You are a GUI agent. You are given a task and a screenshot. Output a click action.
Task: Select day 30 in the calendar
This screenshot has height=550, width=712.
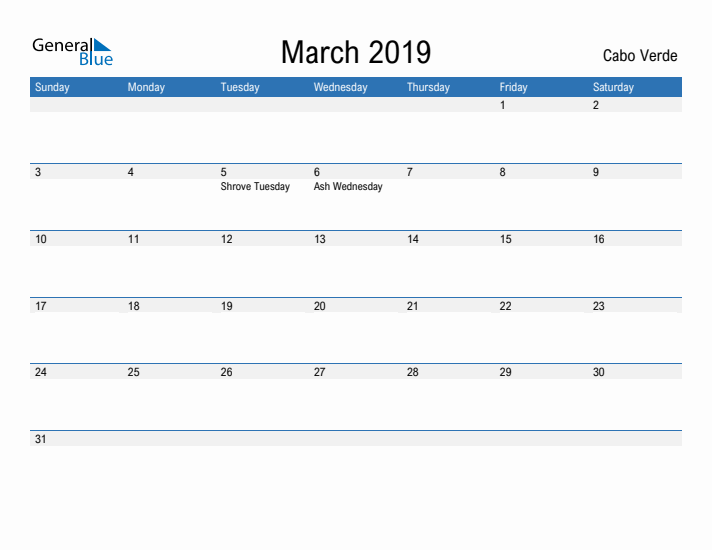point(599,372)
